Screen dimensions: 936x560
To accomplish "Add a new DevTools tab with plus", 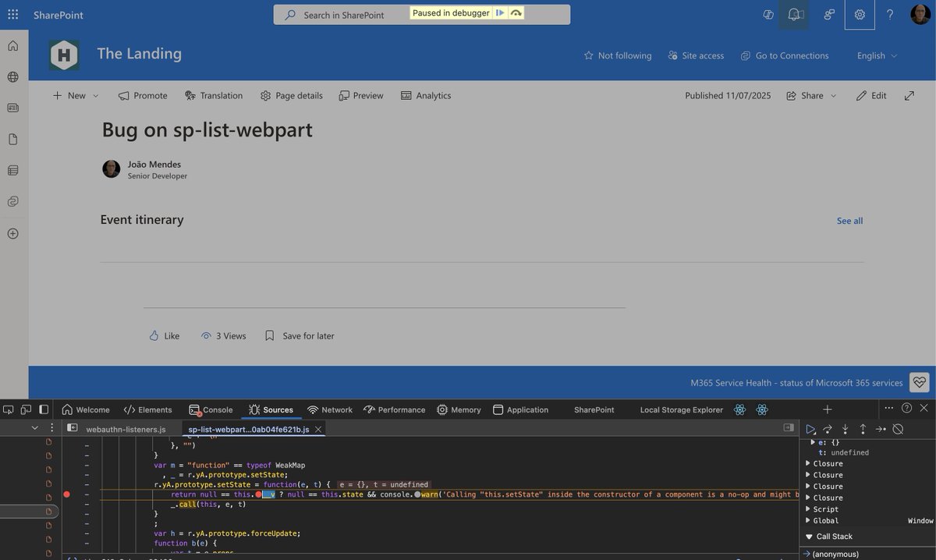I will coord(828,409).
